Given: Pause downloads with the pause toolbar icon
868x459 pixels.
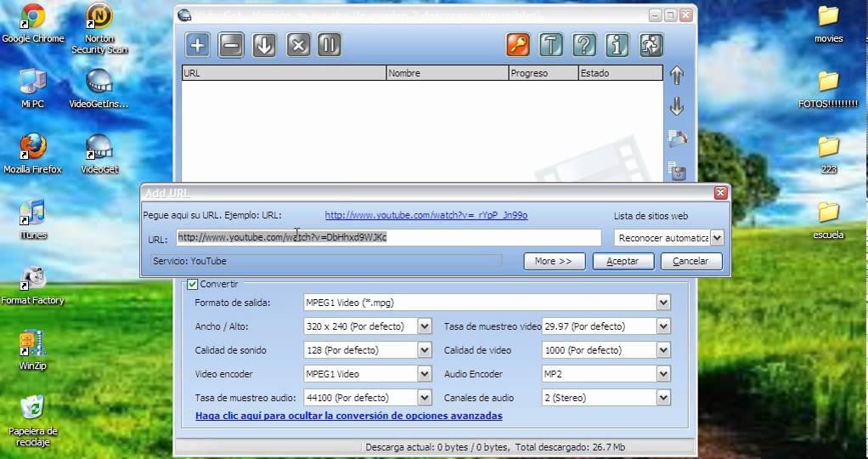Looking at the screenshot, I should click(329, 45).
